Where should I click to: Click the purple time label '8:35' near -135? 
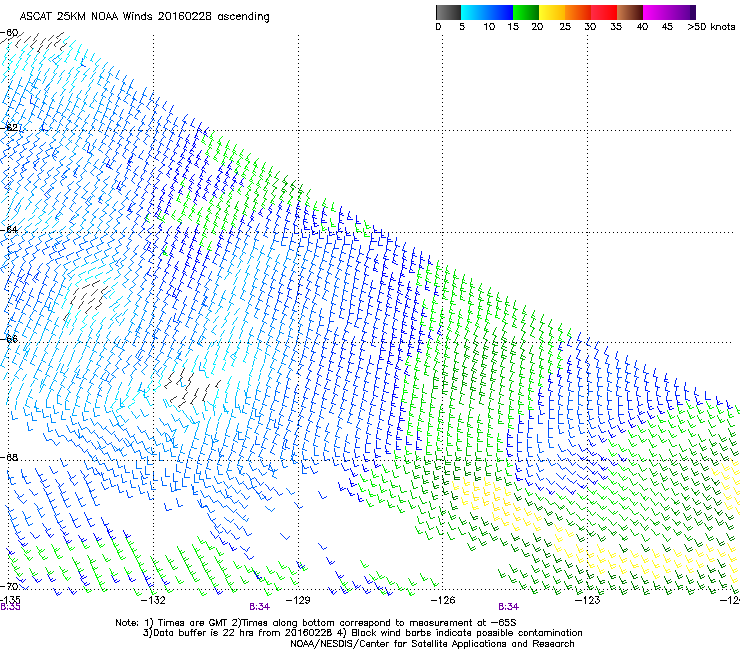[x=10, y=607]
